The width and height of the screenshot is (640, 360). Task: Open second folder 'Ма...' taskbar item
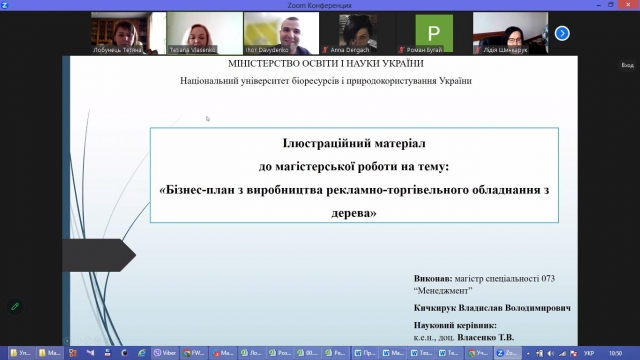[49, 353]
